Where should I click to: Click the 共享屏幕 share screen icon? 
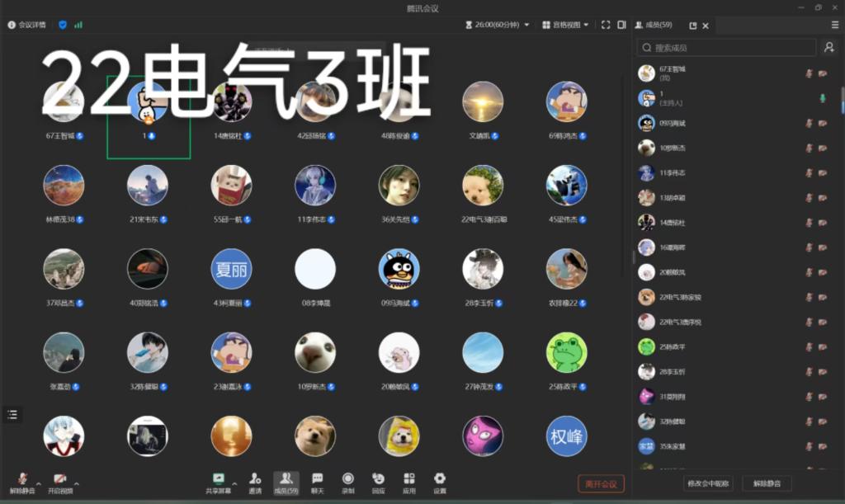click(219, 482)
